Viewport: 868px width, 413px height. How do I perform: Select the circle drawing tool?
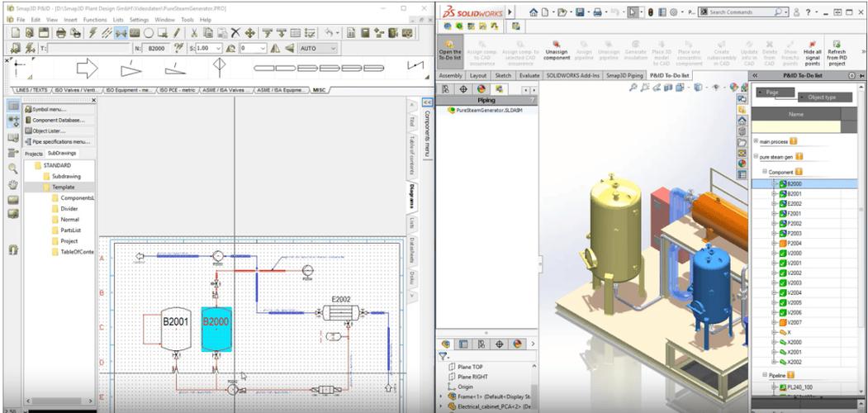pyautogui.click(x=149, y=32)
